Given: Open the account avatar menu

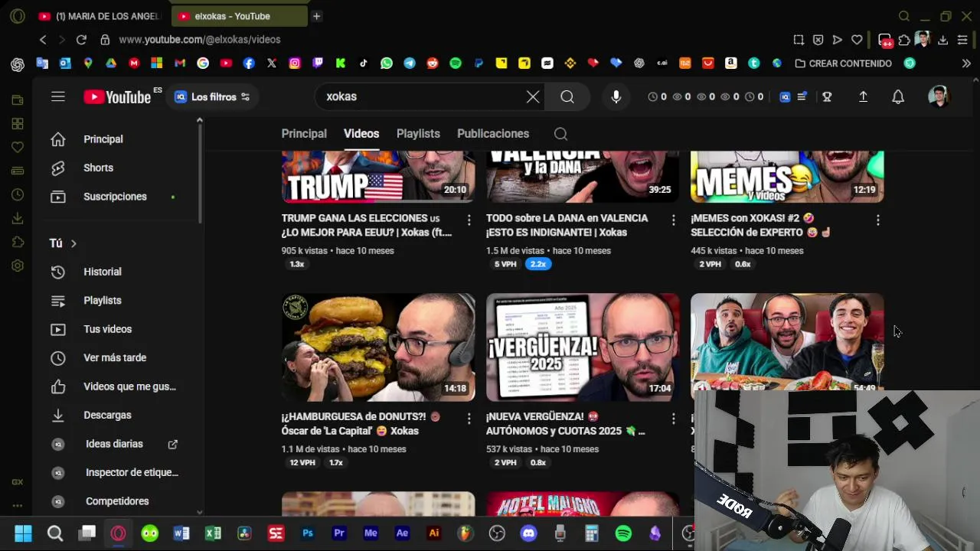Looking at the screenshot, I should pos(938,96).
